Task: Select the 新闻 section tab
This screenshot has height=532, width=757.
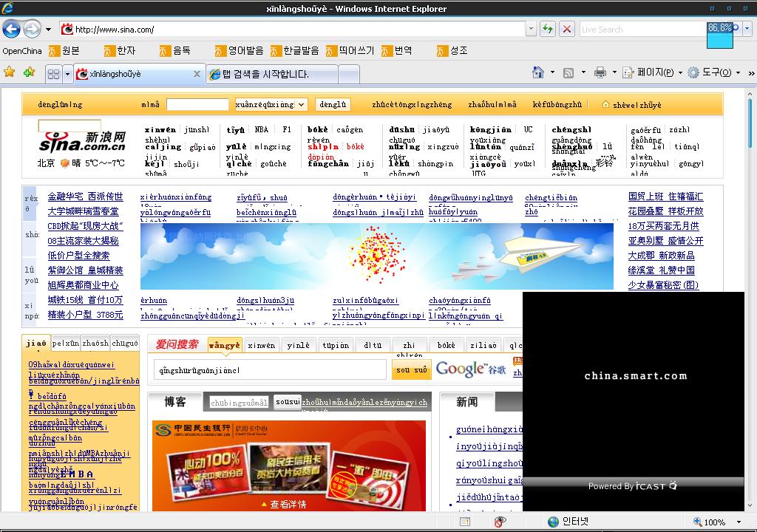Action: 467,402
